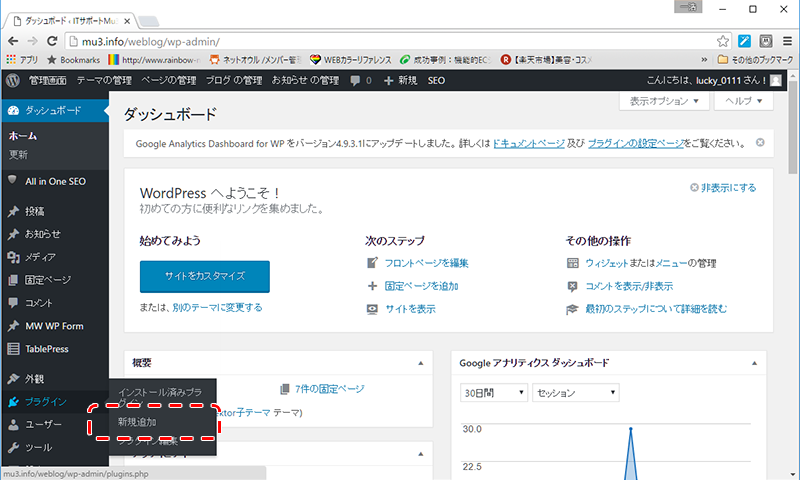Open the セッション metric dropdown
This screenshot has width=800, height=480.
(x=576, y=393)
